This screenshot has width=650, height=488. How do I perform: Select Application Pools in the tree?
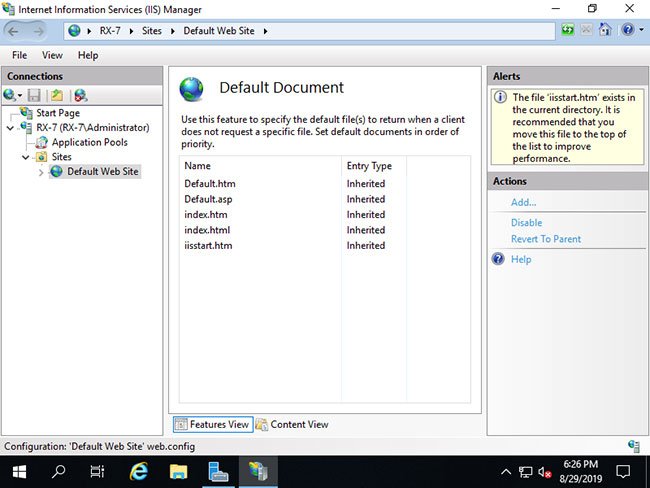(x=90, y=142)
